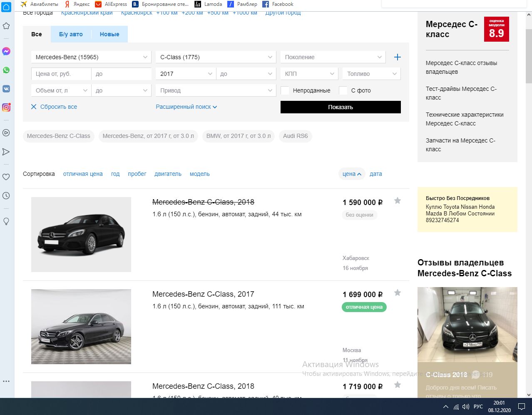Open three-dots sidebar settings menu
532x415 pixels.
pyautogui.click(x=6, y=381)
